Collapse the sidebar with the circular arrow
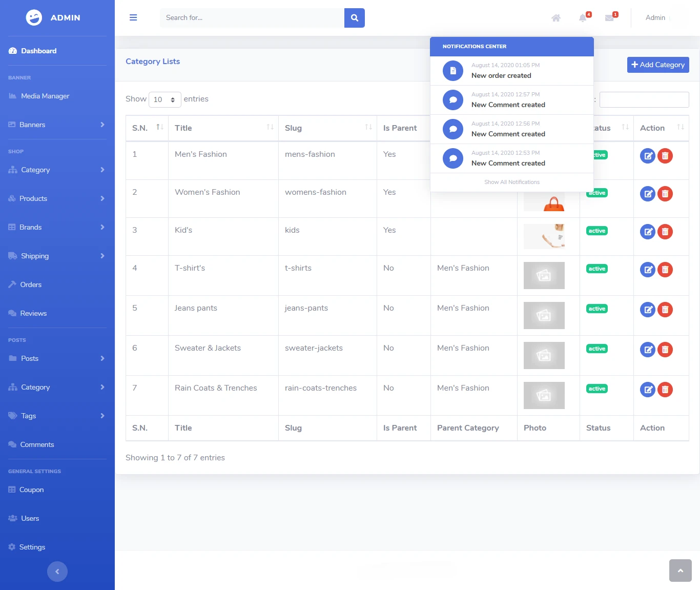The image size is (700, 590). (57, 571)
